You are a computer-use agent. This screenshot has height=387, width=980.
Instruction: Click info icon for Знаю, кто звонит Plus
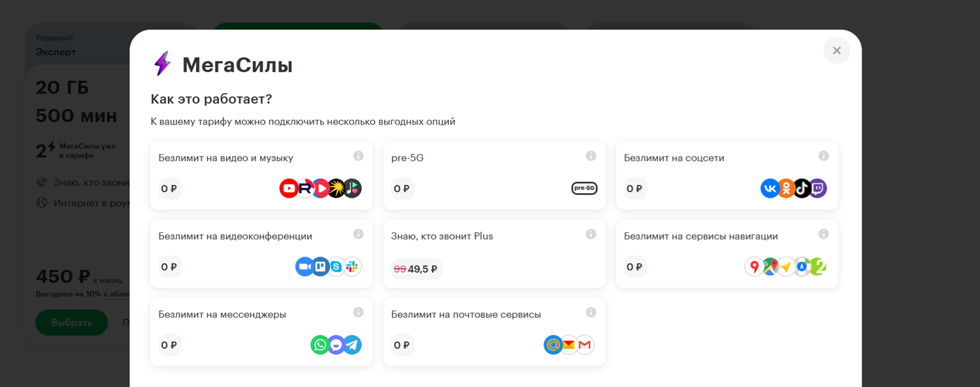(591, 234)
